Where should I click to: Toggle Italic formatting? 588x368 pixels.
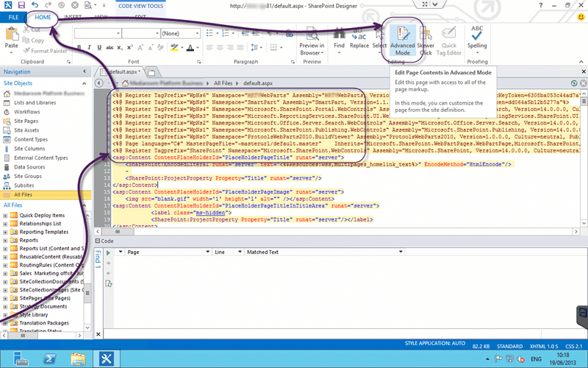(89, 47)
